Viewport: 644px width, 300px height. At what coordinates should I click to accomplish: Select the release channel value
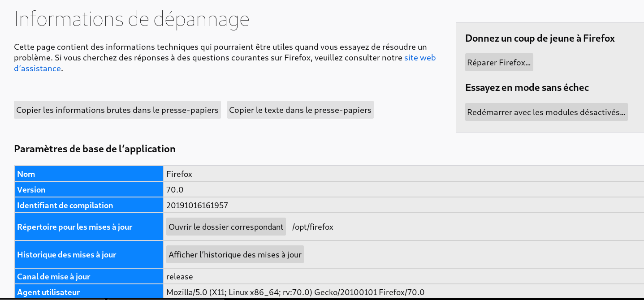(180, 277)
